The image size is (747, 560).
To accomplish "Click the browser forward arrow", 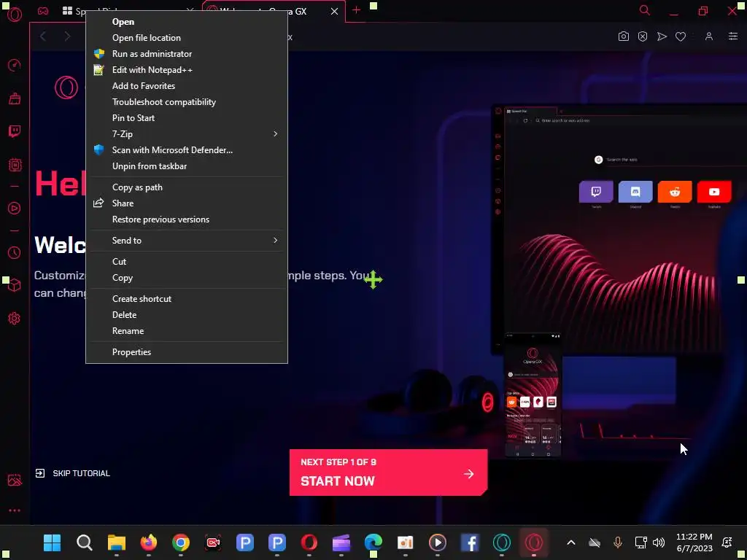I will tap(67, 36).
